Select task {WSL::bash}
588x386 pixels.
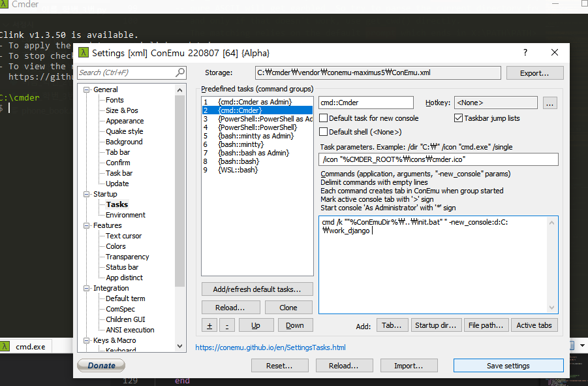(257, 170)
